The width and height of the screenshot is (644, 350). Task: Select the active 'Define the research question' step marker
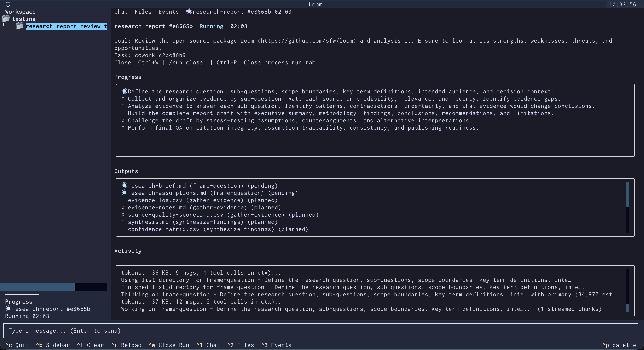[x=124, y=91]
